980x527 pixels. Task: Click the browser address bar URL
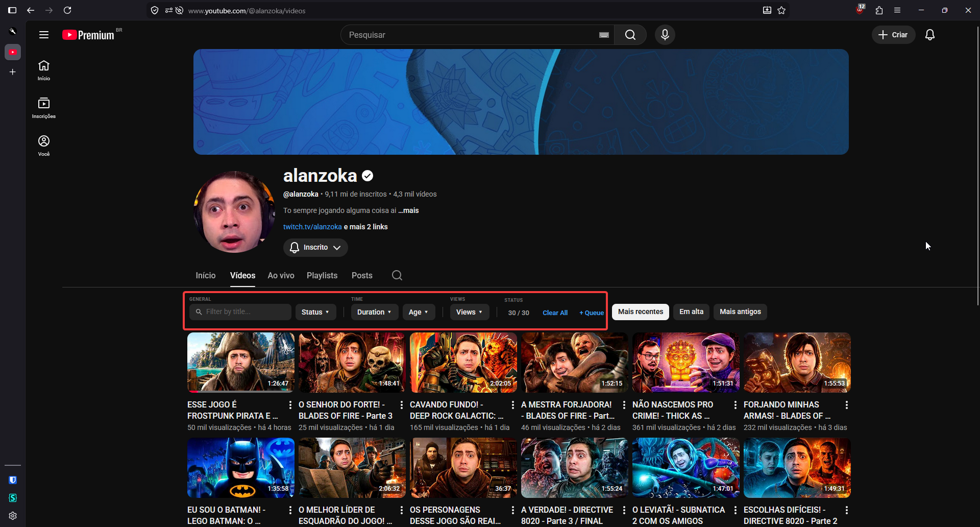pyautogui.click(x=247, y=11)
